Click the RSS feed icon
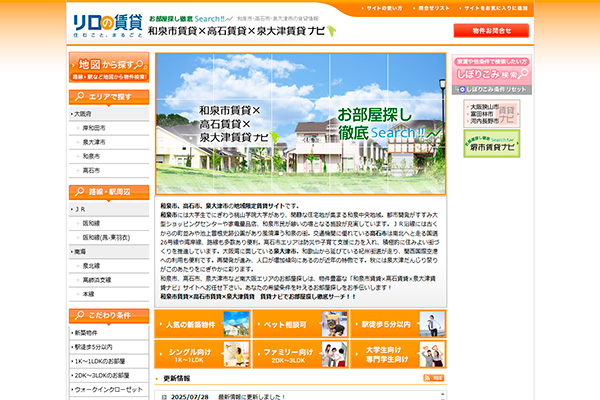 434,378
